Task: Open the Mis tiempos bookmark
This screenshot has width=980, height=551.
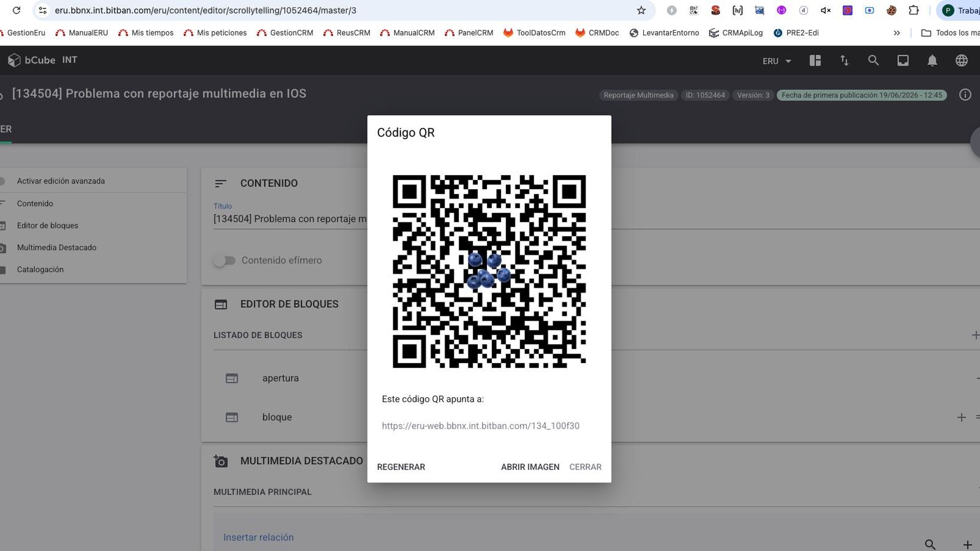Action: [146, 33]
